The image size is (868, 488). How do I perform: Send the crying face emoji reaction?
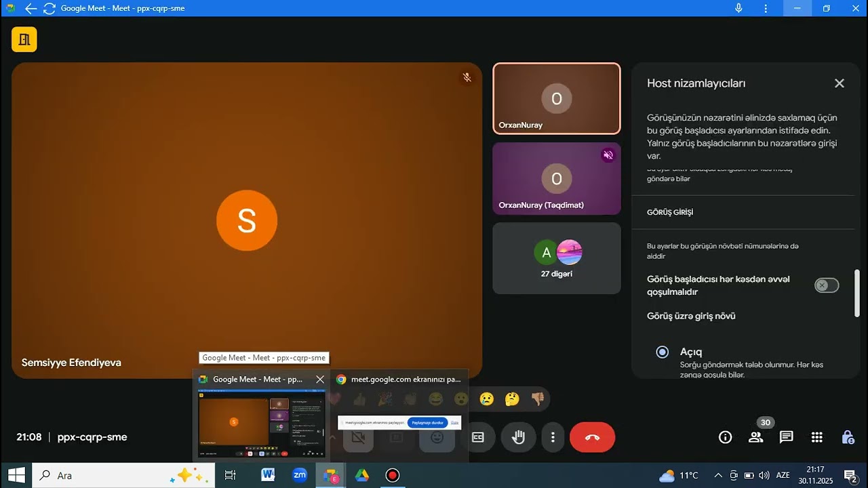pos(486,399)
